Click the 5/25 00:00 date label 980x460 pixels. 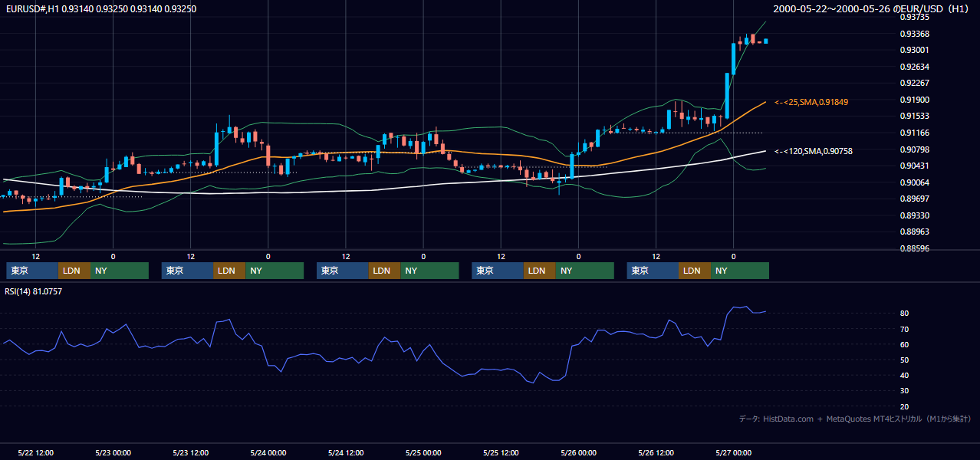[x=423, y=453]
